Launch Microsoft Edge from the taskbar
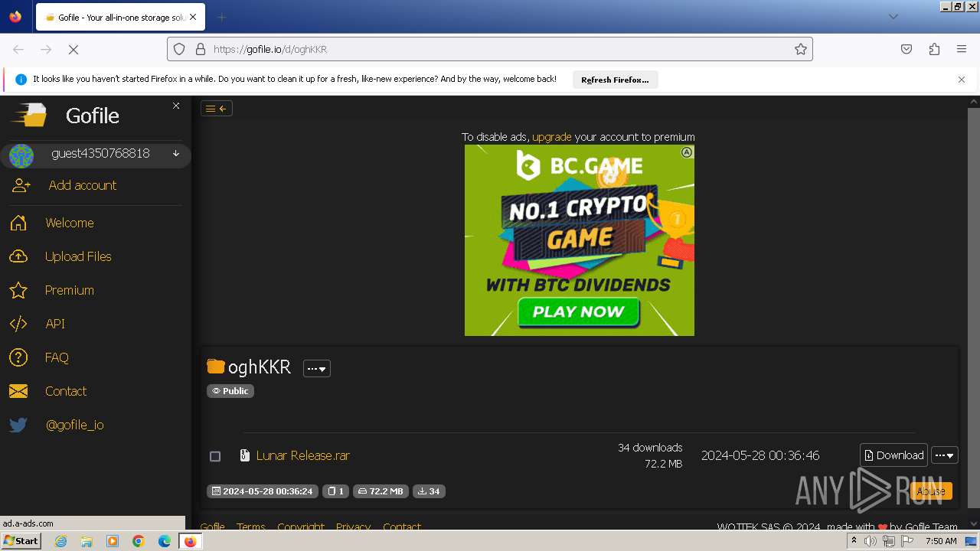 pos(165,541)
